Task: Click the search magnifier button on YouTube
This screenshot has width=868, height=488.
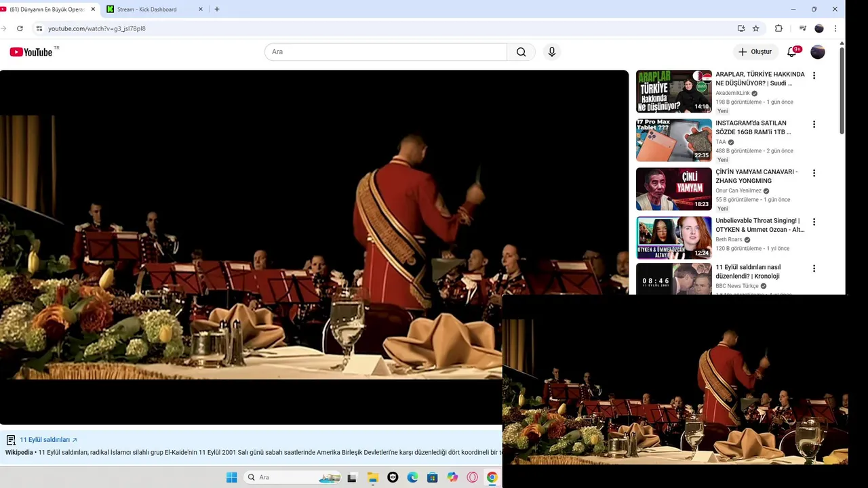Action: coord(521,52)
